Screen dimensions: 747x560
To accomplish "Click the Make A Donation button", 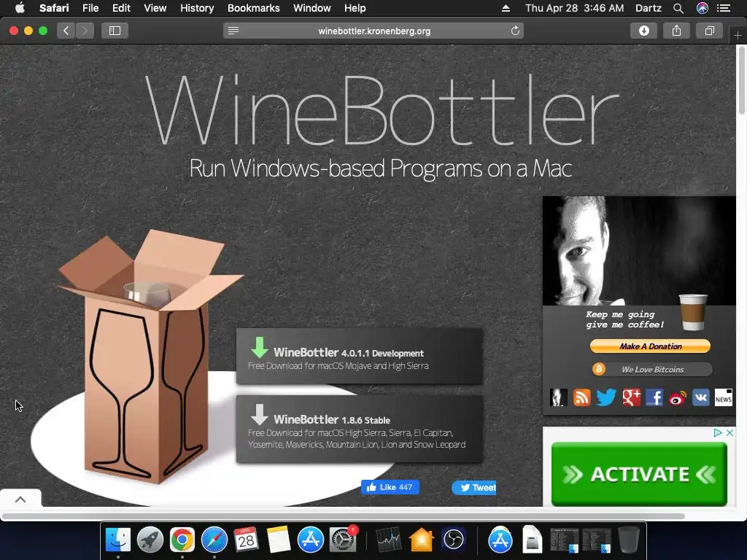I will coord(650,346).
